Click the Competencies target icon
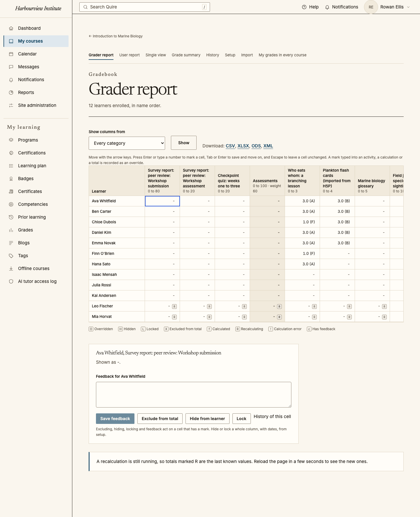420x517 pixels. pos(11,204)
